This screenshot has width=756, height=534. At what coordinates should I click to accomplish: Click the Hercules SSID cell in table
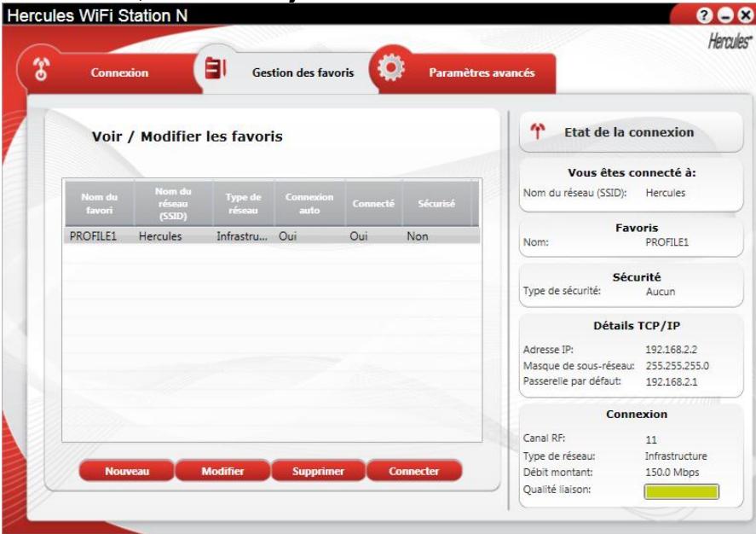[x=160, y=236]
